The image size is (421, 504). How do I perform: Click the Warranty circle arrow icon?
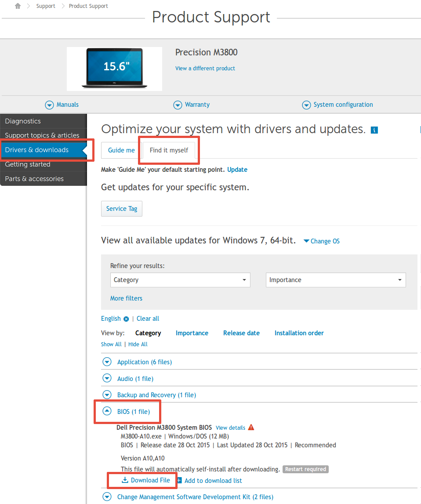(178, 105)
